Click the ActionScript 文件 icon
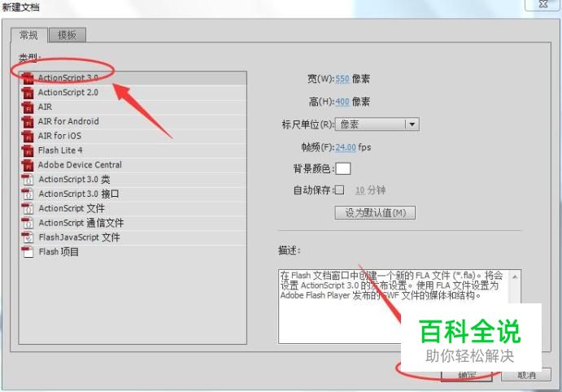Screen dimensions: 562x392 tap(28, 208)
